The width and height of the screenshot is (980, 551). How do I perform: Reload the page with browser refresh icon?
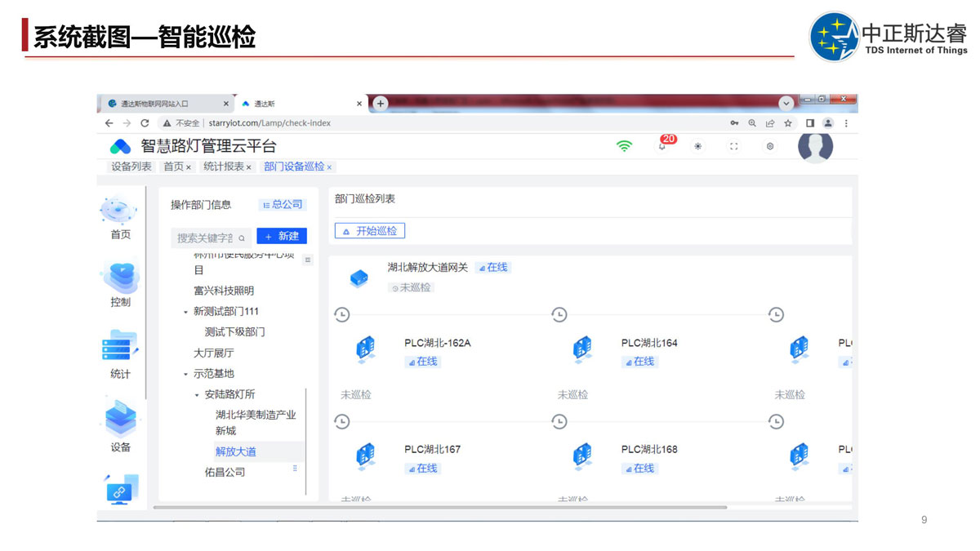pos(145,123)
